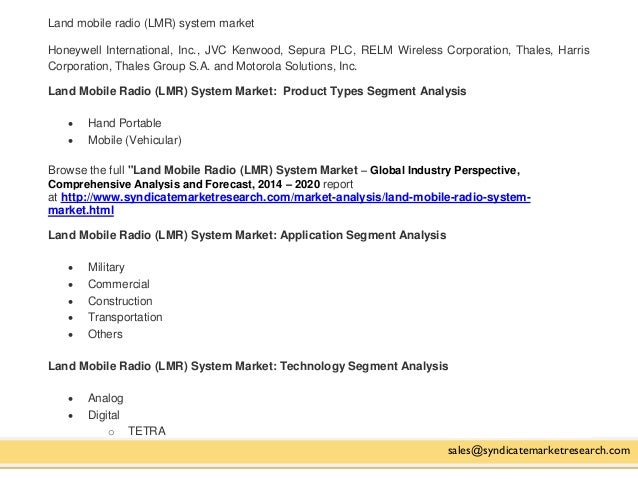
Task: Open the syndicatemarketresearch.com report hyperlink
Action: click(289, 203)
